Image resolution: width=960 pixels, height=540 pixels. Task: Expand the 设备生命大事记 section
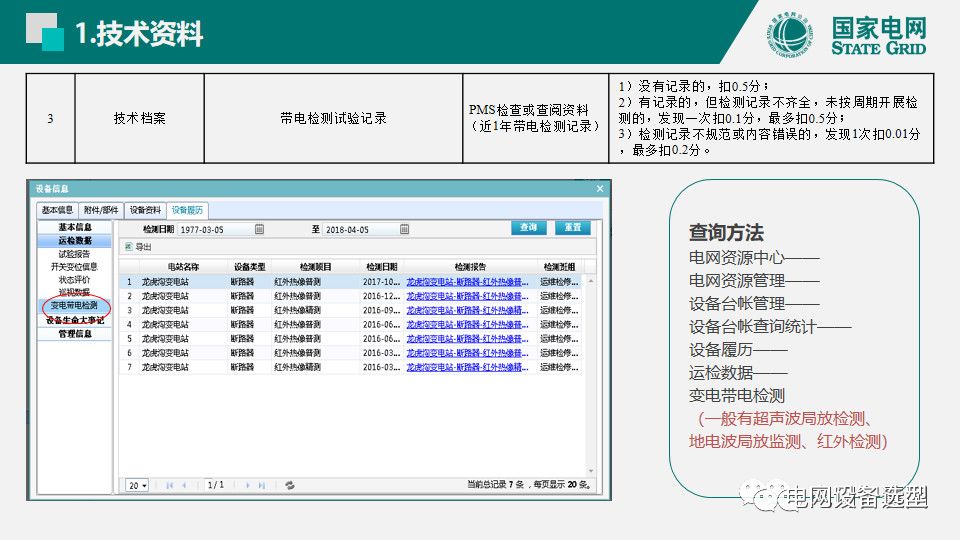(75, 320)
